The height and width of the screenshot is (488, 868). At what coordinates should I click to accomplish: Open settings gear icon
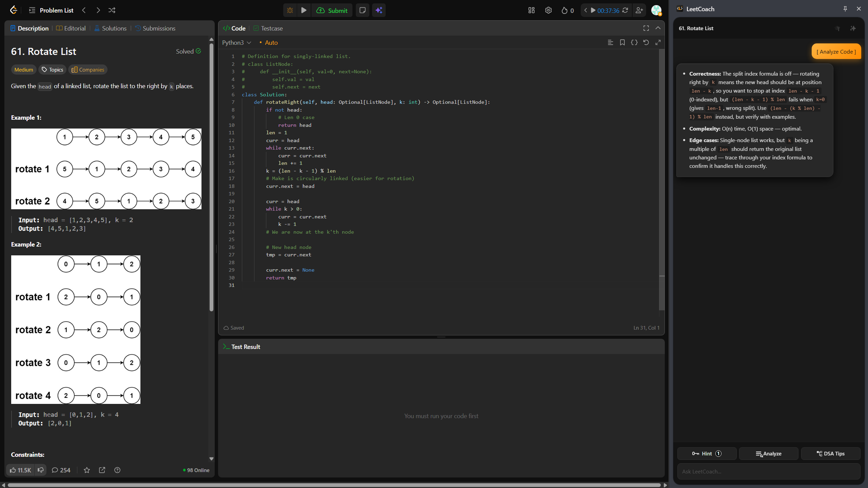click(548, 10)
